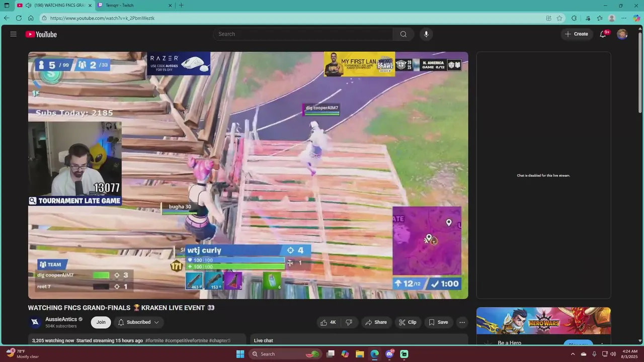This screenshot has height=362, width=644.
Task: Open the tab actions menu icon
Action: (x=7, y=6)
